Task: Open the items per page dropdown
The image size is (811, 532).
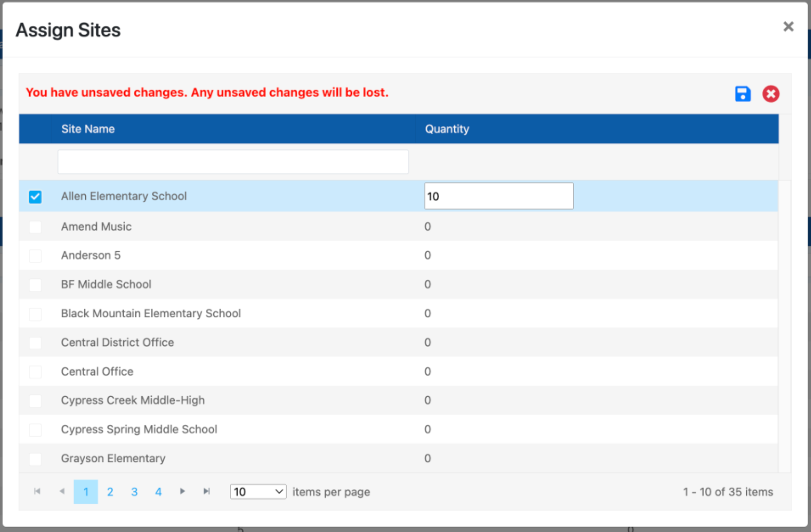Action: [258, 492]
